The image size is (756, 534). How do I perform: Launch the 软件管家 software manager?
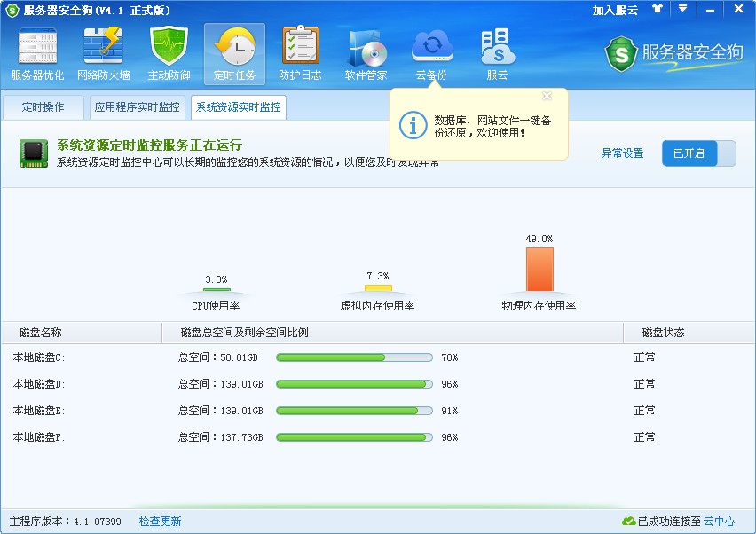click(366, 54)
